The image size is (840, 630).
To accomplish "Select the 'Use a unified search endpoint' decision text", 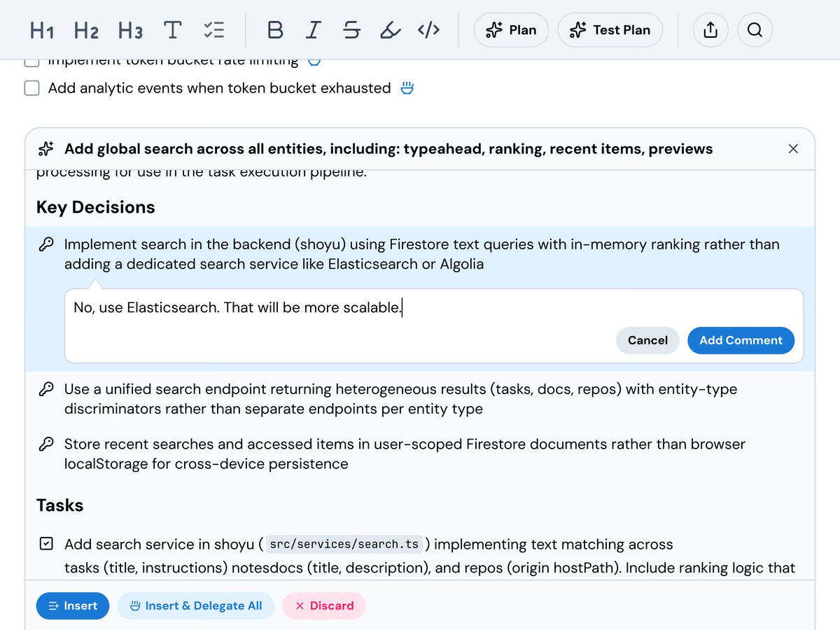I will point(400,399).
